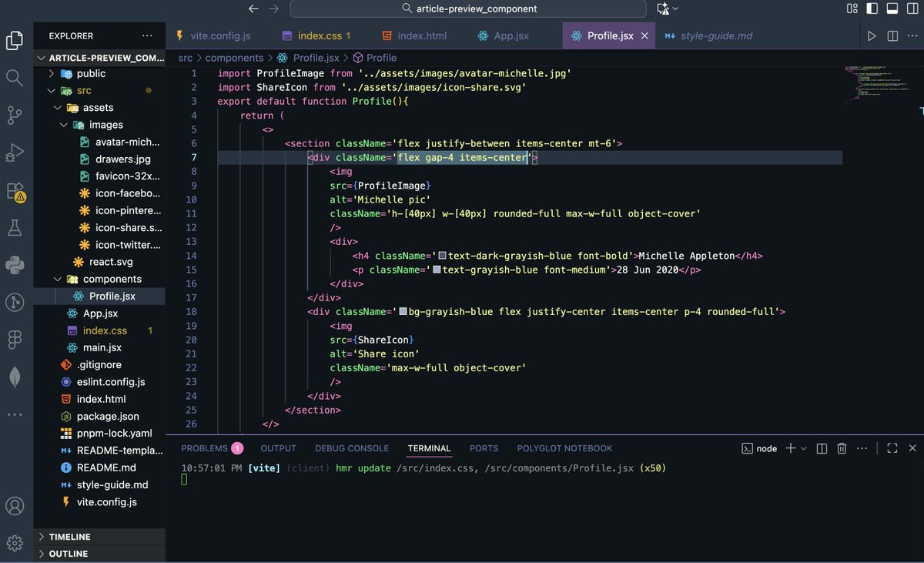Run the file with the play button
924x563 pixels.
(x=872, y=36)
